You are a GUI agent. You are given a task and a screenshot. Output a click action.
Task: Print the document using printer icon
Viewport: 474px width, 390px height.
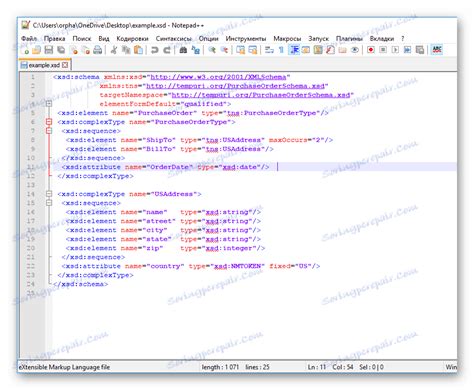click(x=98, y=50)
